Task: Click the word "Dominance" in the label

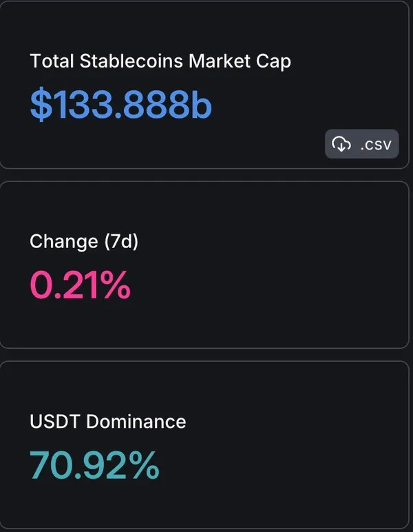Action: pyautogui.click(x=136, y=421)
